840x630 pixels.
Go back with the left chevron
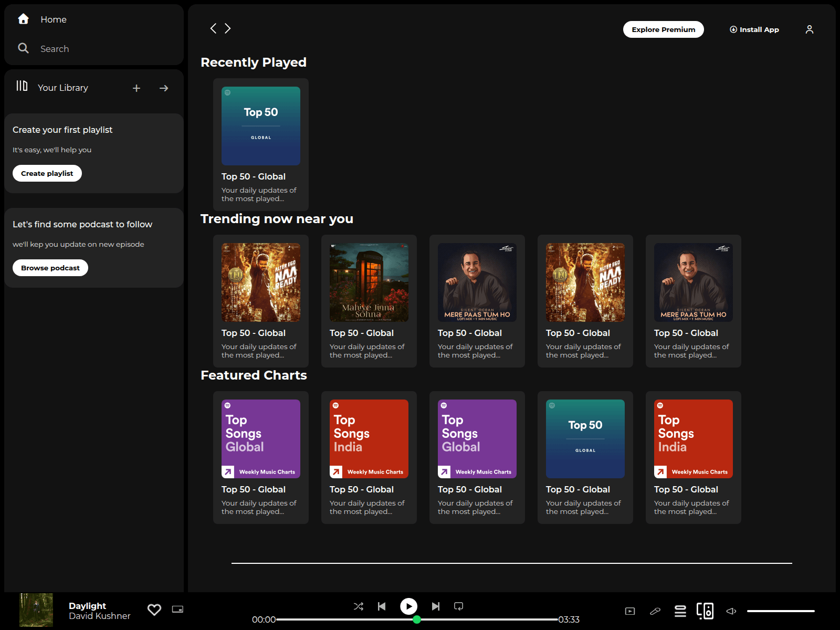pyautogui.click(x=213, y=28)
